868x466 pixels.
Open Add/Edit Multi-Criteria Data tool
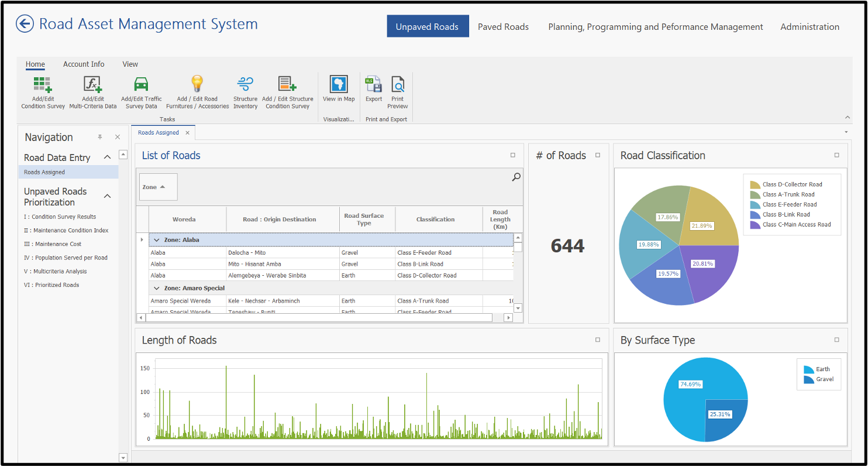pyautogui.click(x=92, y=85)
